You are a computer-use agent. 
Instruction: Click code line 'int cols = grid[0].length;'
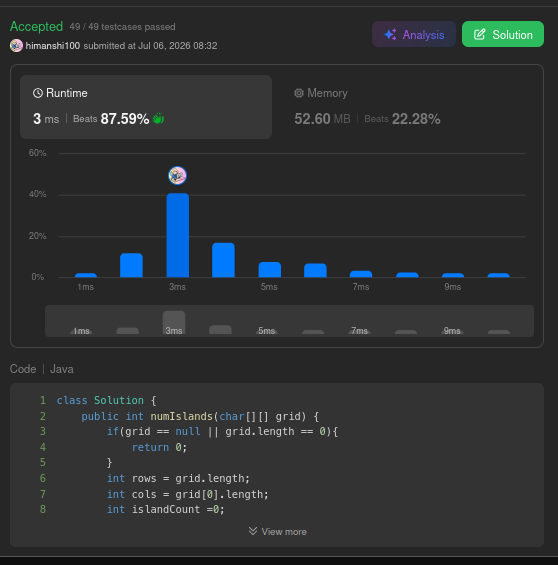[x=188, y=494]
